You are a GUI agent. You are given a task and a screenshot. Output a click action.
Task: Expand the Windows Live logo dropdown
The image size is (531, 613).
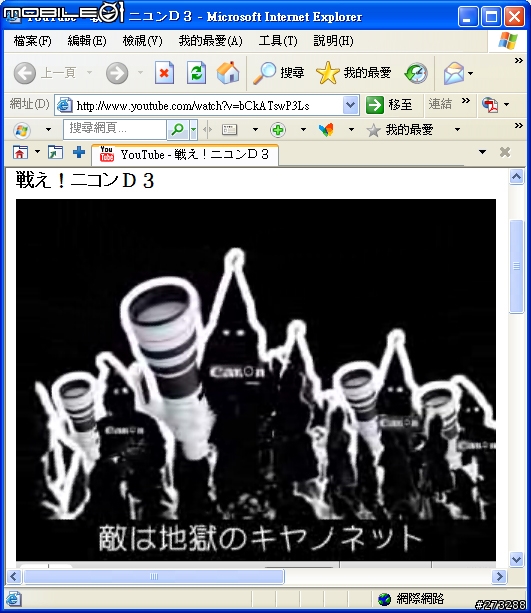(48, 130)
